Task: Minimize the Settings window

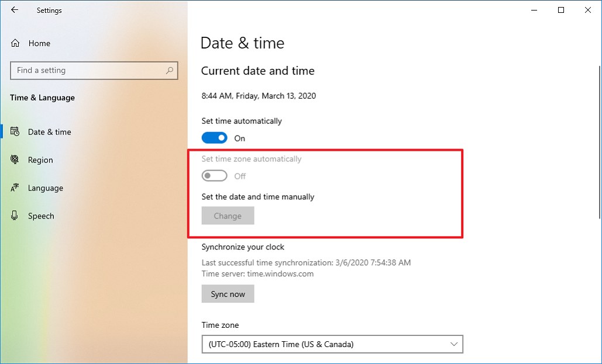Action: click(534, 10)
